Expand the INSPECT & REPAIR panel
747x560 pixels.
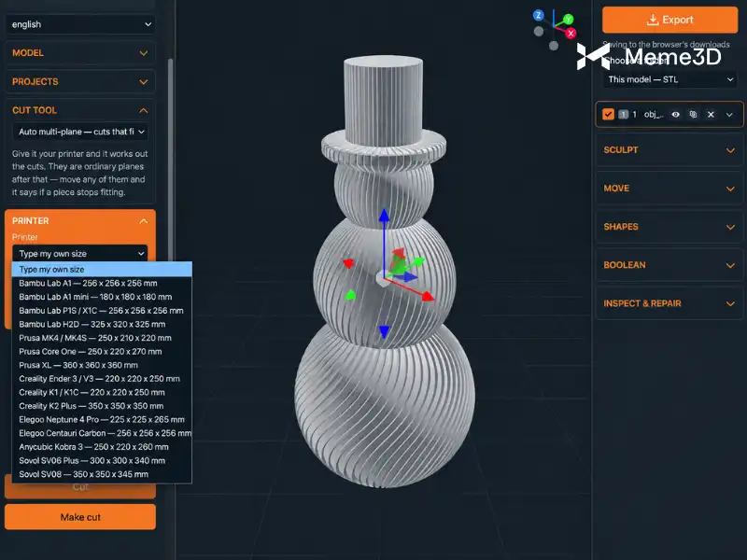point(669,303)
